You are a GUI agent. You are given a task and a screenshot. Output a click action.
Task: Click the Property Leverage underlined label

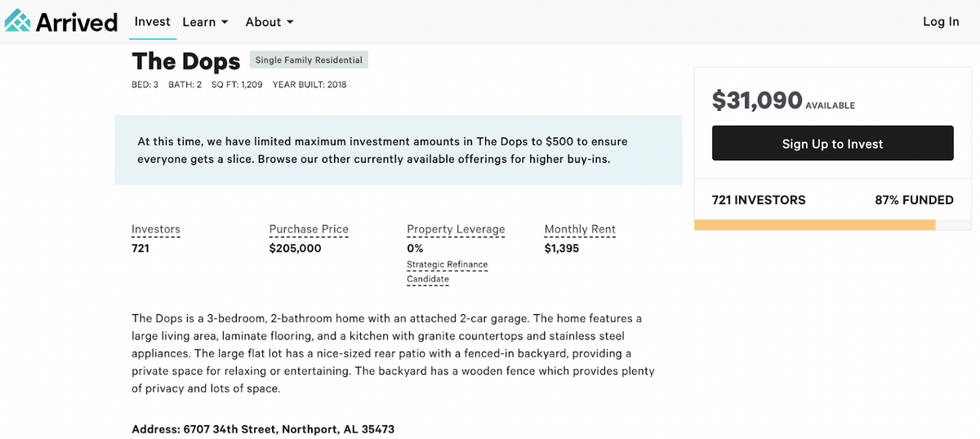456,229
